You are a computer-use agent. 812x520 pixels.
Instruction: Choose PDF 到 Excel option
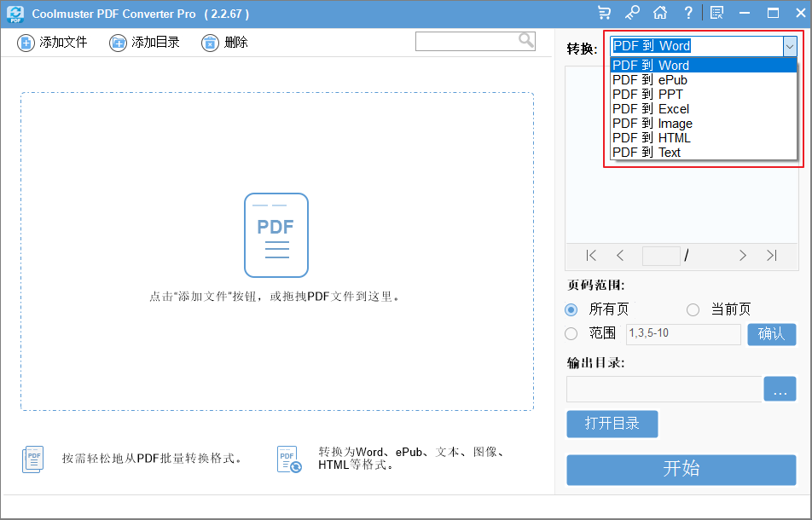coord(703,108)
